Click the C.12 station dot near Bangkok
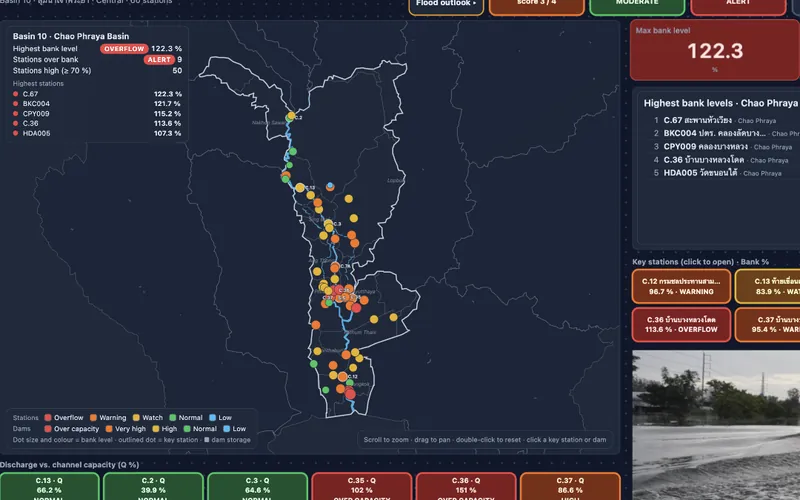Viewport: 800px width, 500px height. coord(343,377)
